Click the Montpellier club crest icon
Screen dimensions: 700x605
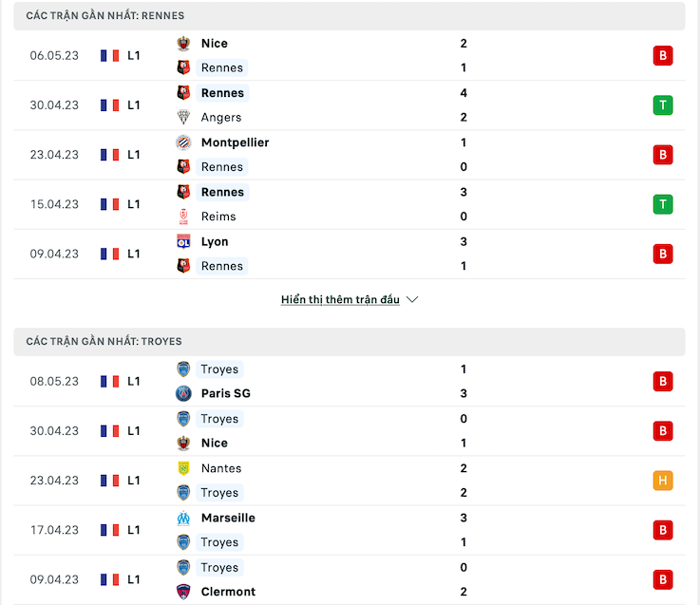pyautogui.click(x=183, y=142)
